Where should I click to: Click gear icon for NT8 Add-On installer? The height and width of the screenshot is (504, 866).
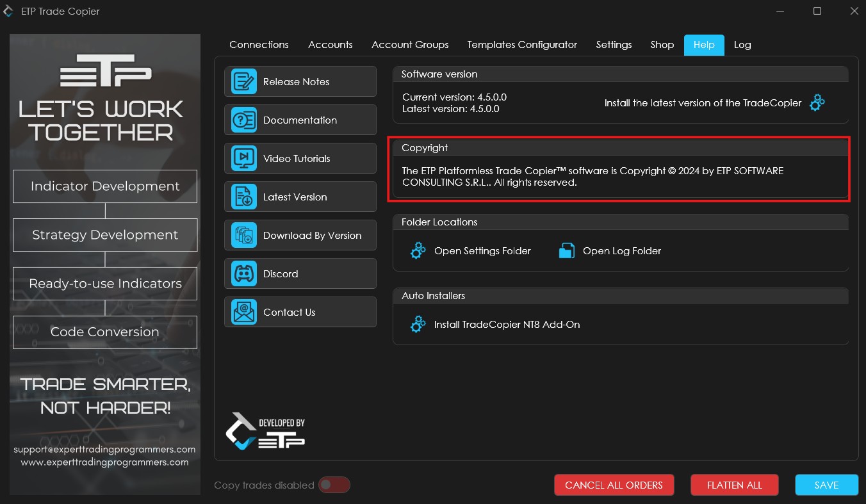click(x=418, y=324)
